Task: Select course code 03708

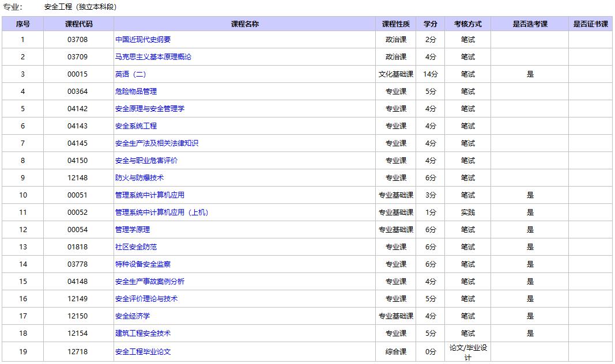Action: tap(78, 40)
